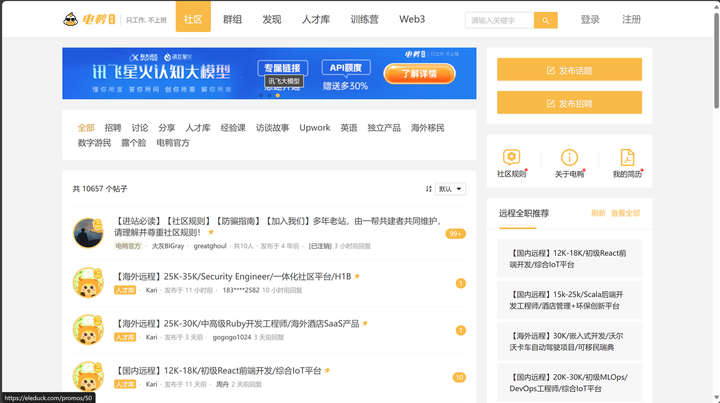This screenshot has height=403, width=720.
Task: Select the third banner carousel dot
Action: click(277, 95)
